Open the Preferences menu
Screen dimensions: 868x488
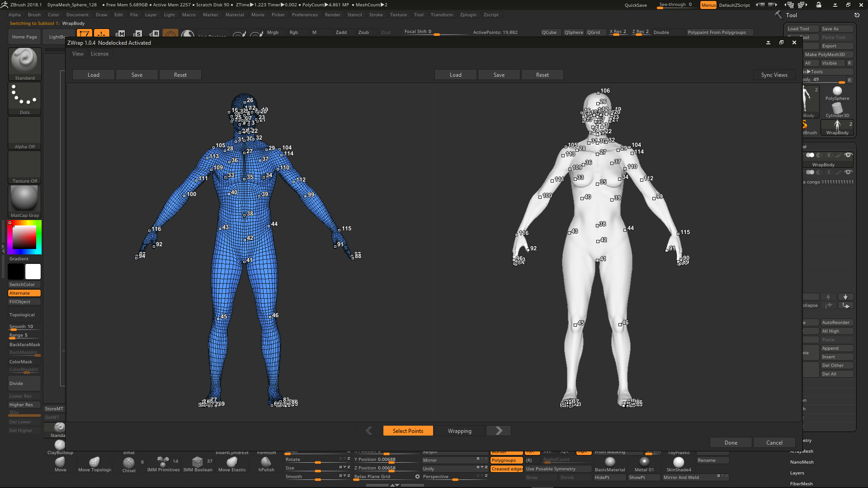pyautogui.click(x=305, y=15)
